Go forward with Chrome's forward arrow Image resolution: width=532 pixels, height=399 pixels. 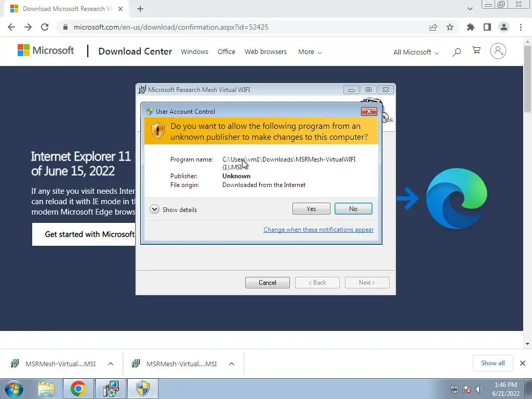[28, 27]
